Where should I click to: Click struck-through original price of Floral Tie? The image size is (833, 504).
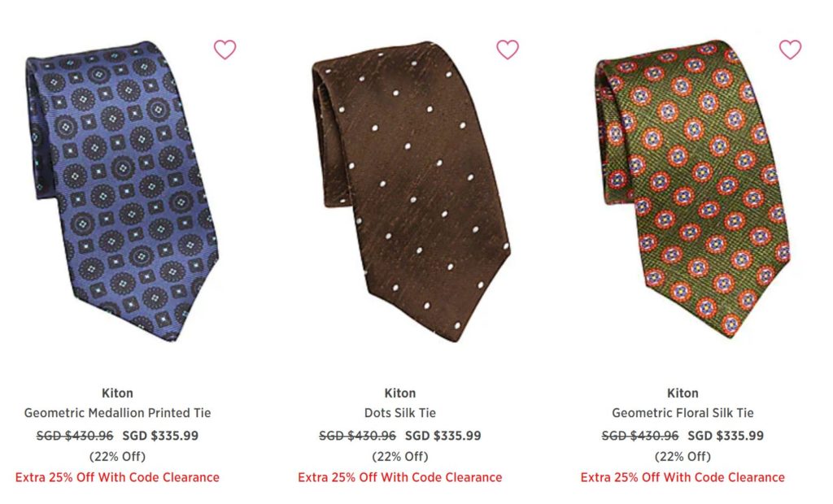click(640, 436)
